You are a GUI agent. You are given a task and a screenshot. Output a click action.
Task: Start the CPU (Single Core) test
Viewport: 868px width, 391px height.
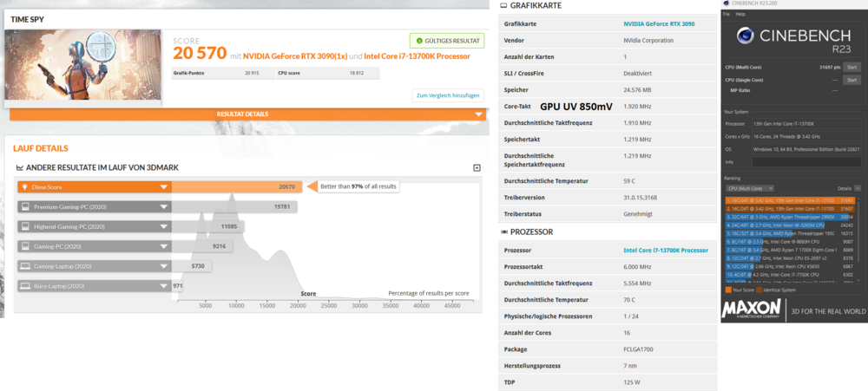point(852,80)
